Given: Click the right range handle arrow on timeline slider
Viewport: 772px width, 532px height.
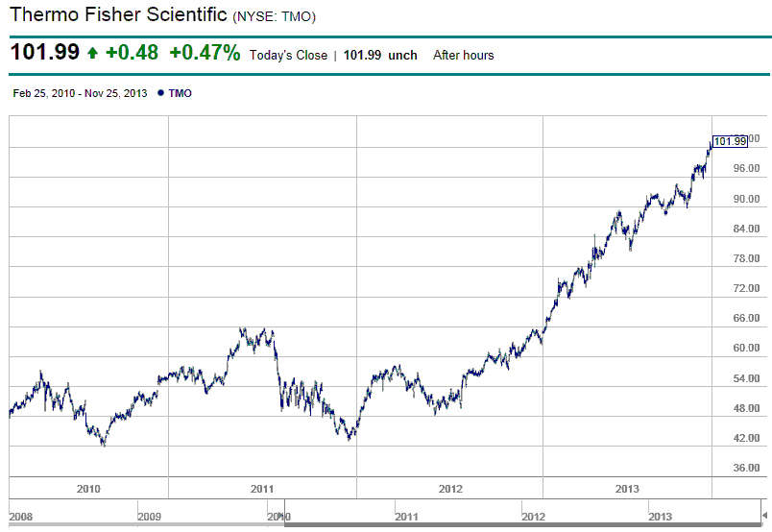Looking at the screenshot, I should click(x=764, y=515).
